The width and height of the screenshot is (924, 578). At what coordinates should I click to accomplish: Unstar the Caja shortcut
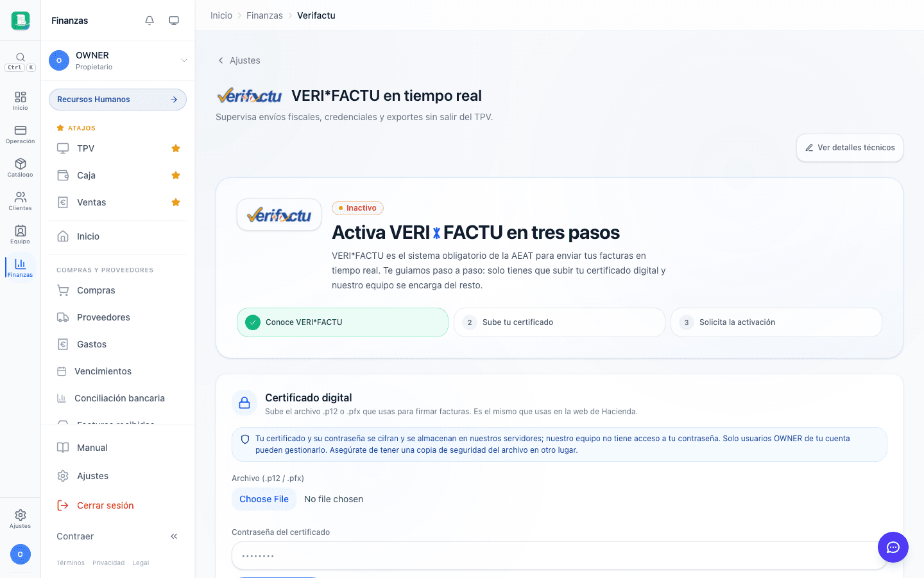[176, 175]
